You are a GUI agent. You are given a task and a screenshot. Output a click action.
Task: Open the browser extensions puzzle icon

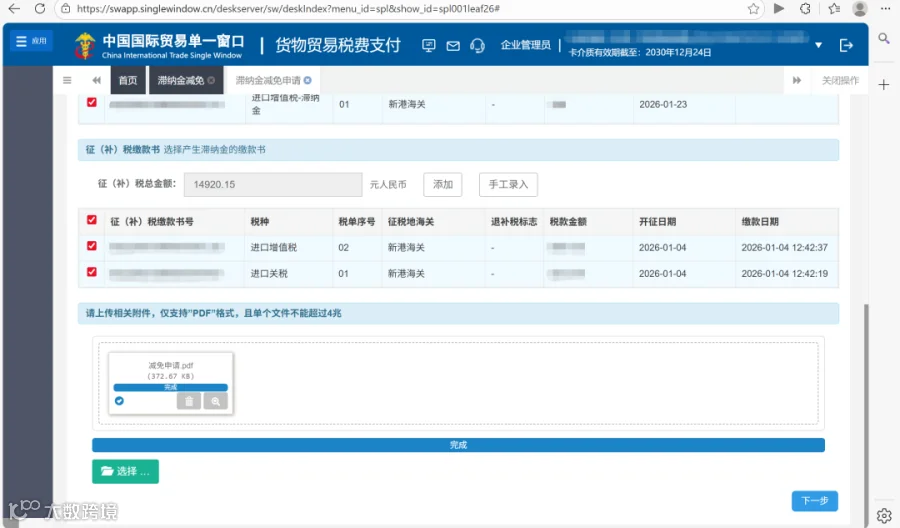point(806,9)
